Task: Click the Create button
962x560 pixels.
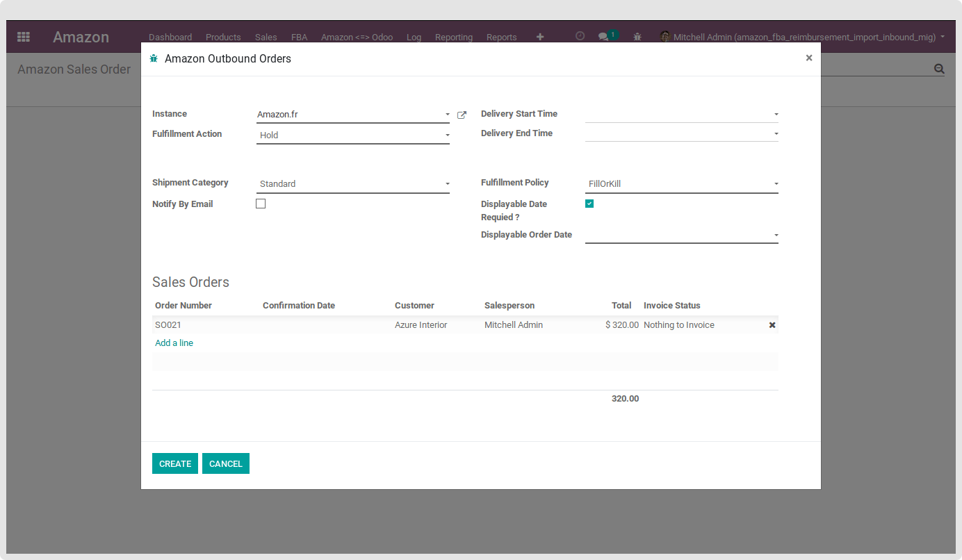Action: tap(174, 463)
